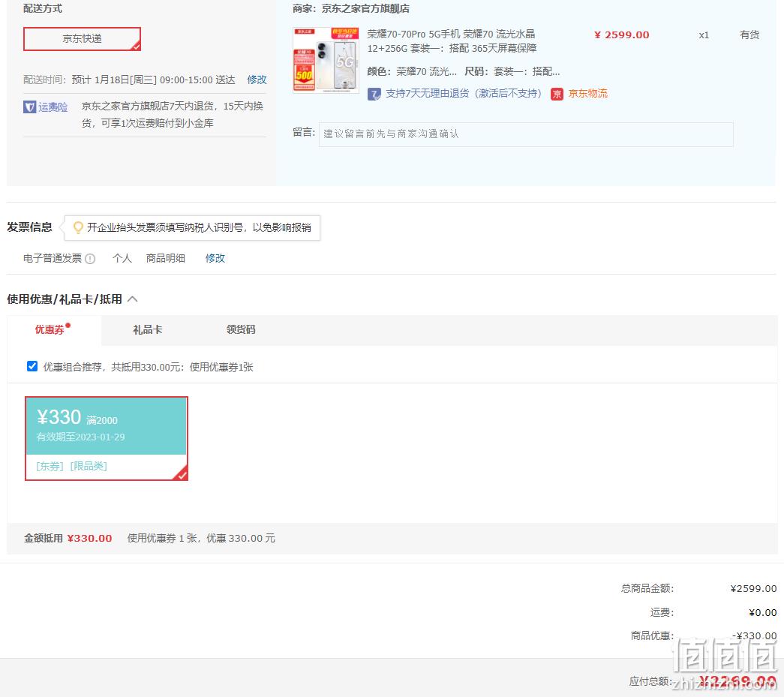The image size is (784, 697).
Task: Click 修改 next to the delivery time
Action: point(257,80)
